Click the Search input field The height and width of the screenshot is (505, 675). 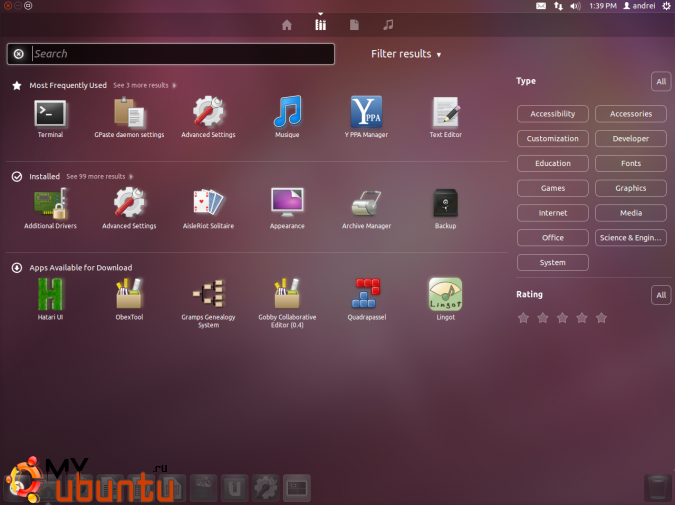tap(180, 54)
